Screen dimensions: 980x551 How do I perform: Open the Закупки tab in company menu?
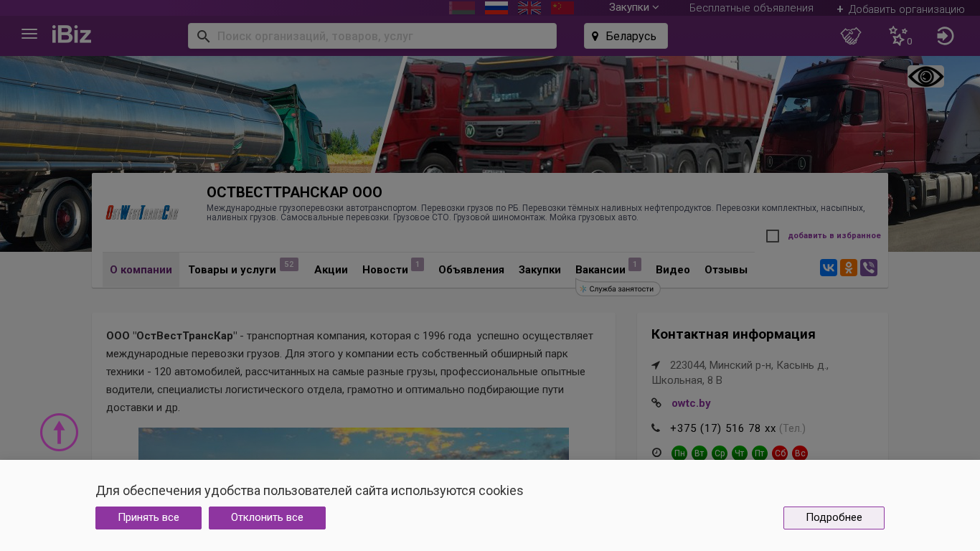[x=540, y=270]
